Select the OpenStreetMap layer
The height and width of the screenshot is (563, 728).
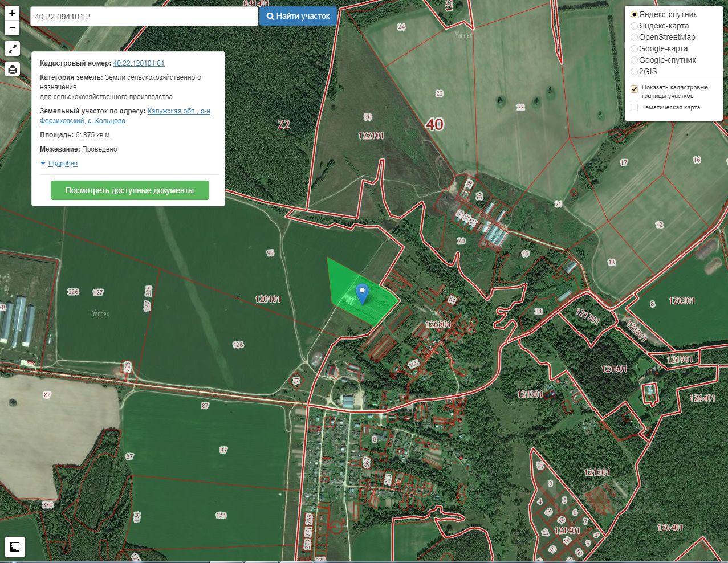[x=634, y=37]
